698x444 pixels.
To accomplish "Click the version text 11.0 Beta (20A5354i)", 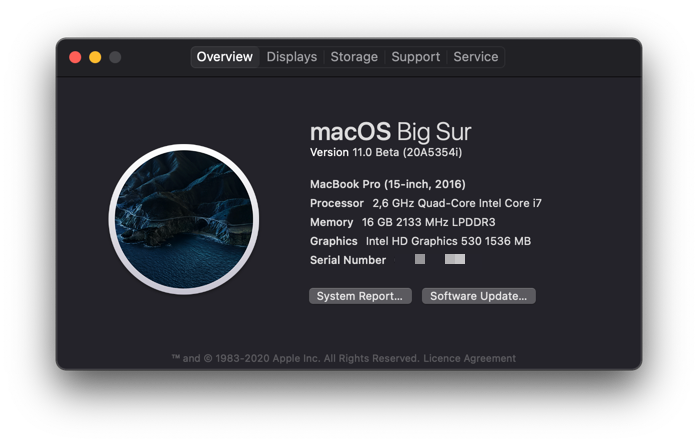I will [407, 152].
